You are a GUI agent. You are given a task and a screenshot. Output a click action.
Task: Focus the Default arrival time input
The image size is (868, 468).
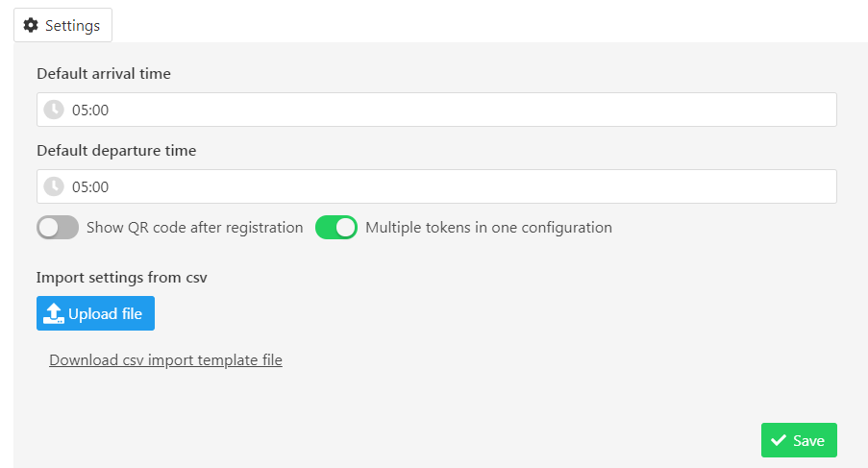point(452,110)
